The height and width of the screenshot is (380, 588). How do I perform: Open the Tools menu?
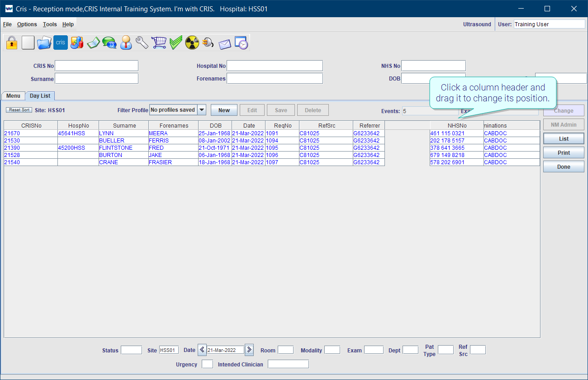point(50,24)
